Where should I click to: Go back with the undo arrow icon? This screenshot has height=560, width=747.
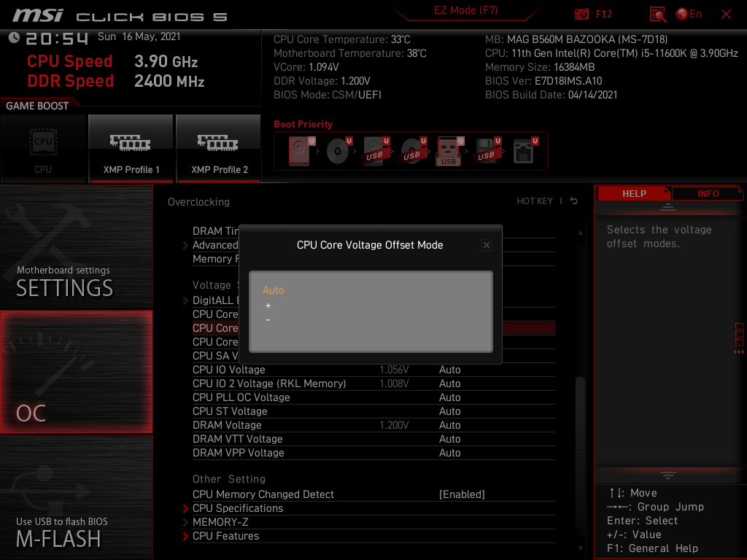pyautogui.click(x=573, y=201)
